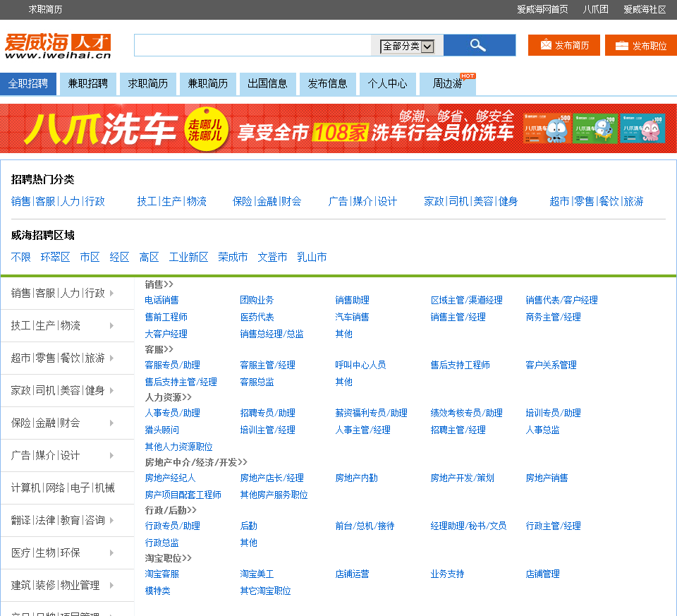Open the 计算机|网络|电子|机械 sidebar item
Screen dimensions: 677x616
(x=68, y=488)
